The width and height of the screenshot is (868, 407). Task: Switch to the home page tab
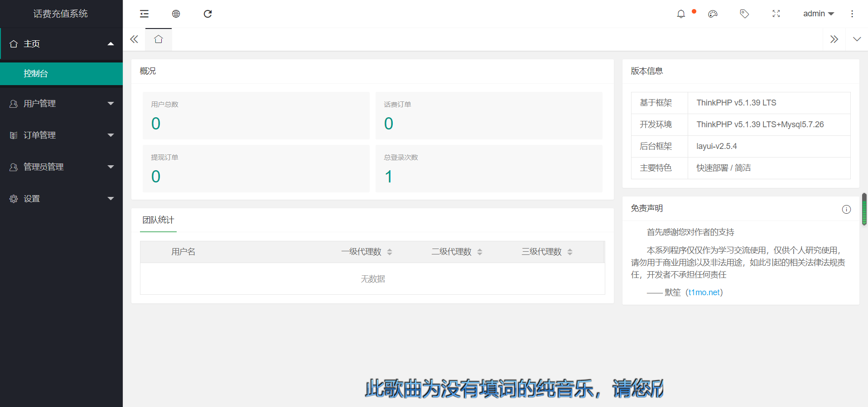click(158, 39)
